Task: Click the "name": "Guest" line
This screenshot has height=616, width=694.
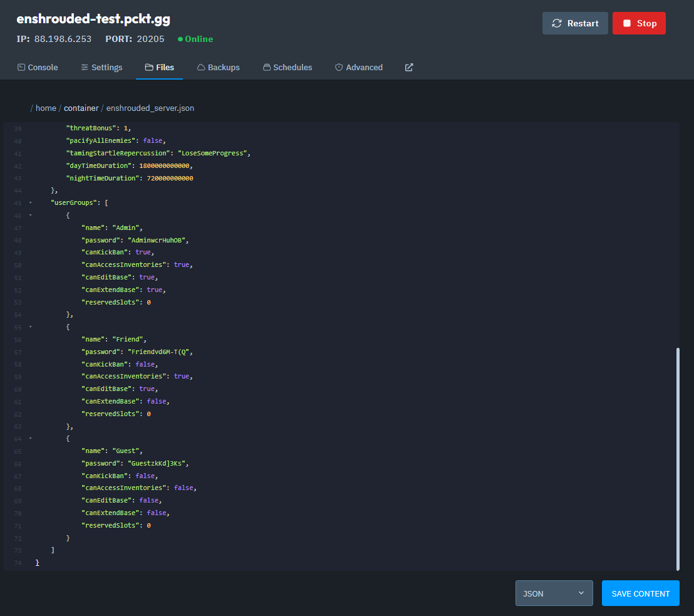Action: pos(112,451)
